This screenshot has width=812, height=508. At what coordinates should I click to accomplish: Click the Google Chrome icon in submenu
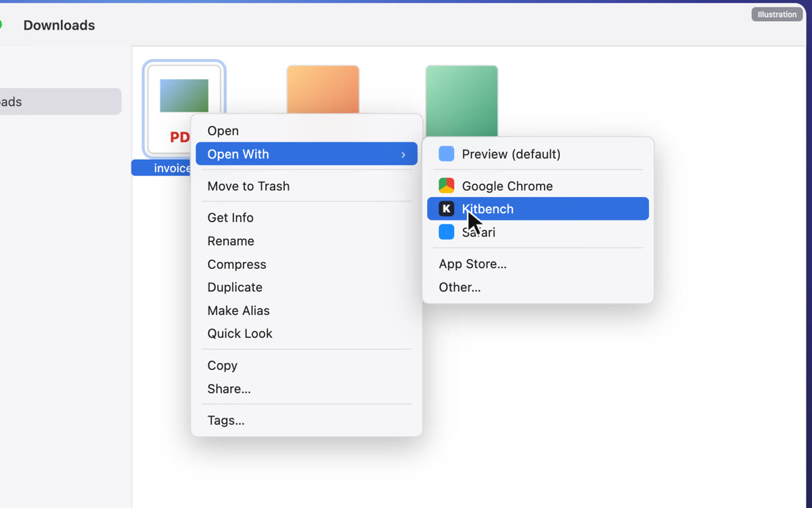click(447, 186)
